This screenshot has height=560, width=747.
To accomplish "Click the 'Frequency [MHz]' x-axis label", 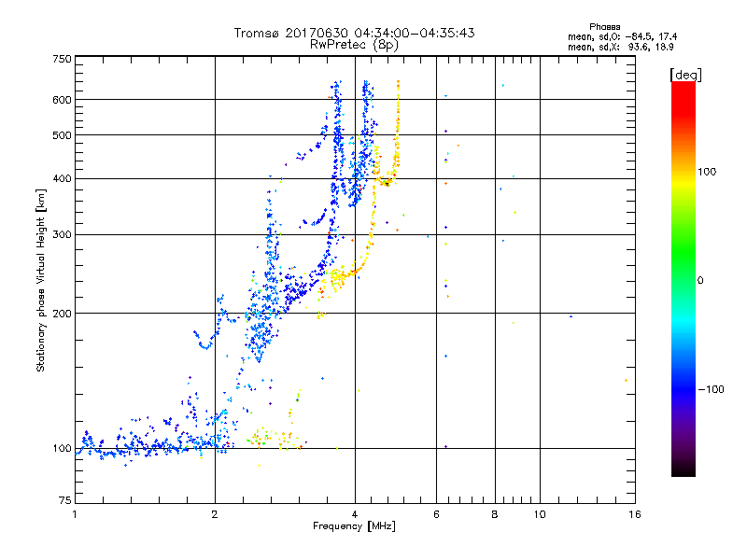I will [355, 528].
